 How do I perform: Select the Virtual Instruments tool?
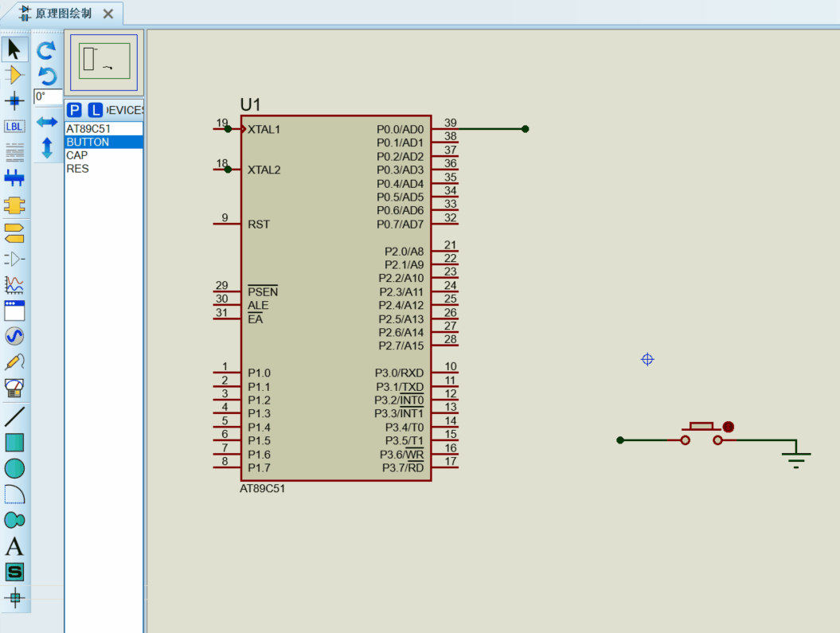coord(14,389)
